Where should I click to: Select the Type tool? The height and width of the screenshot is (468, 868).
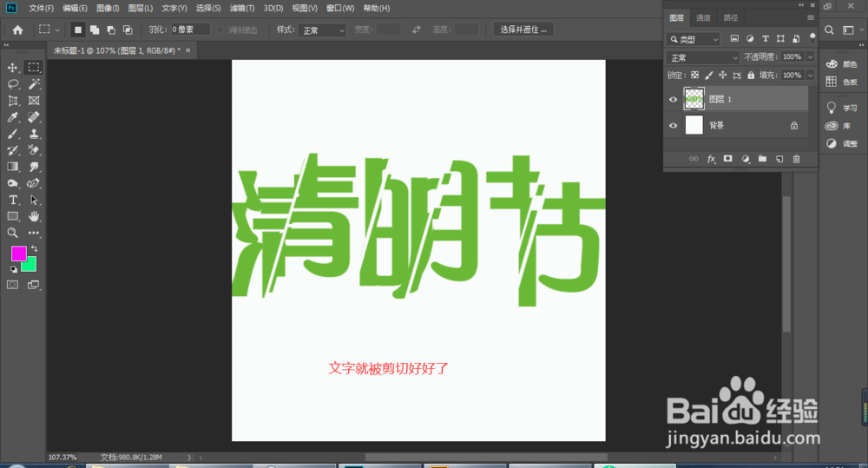12,200
